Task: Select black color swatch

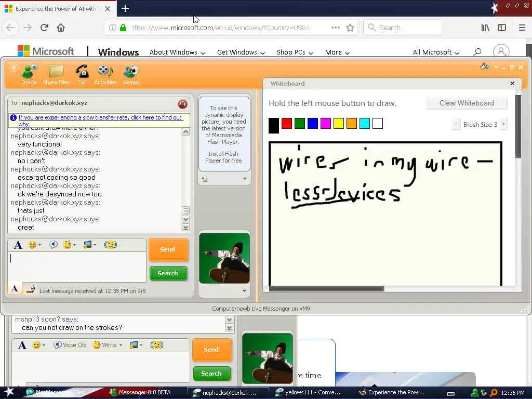Action: 274,125
